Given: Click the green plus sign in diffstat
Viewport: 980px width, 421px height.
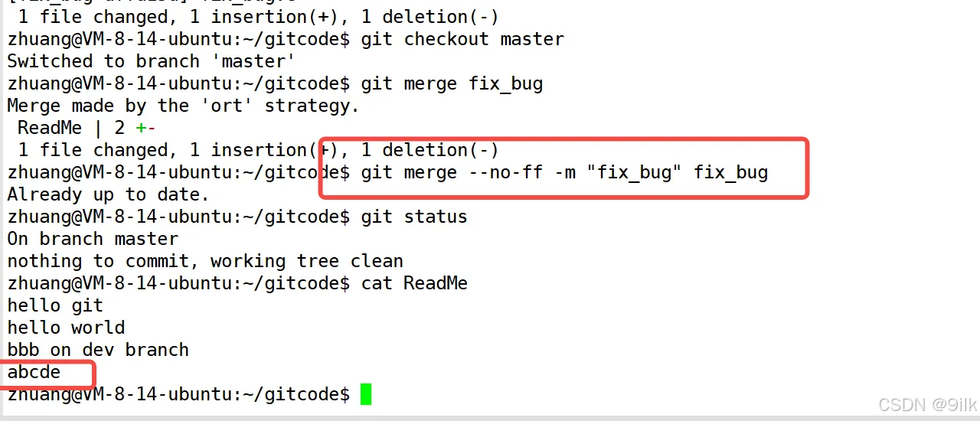Looking at the screenshot, I should 140,128.
